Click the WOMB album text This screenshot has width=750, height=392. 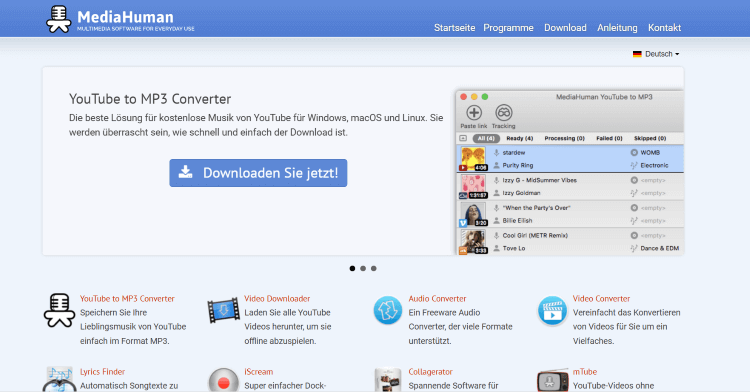[650, 152]
